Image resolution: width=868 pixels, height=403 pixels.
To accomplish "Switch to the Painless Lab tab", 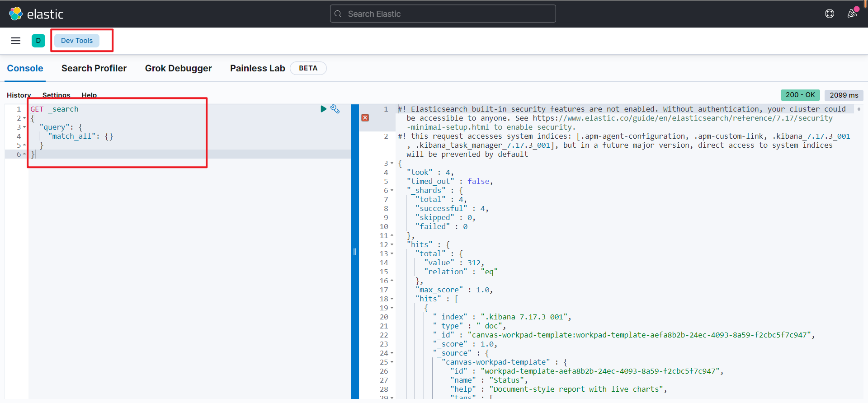I will [258, 68].
